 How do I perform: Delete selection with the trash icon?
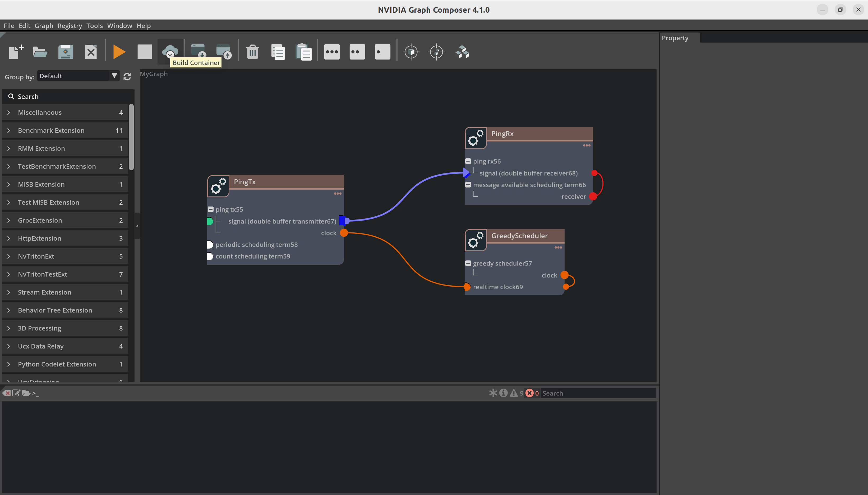tap(252, 52)
